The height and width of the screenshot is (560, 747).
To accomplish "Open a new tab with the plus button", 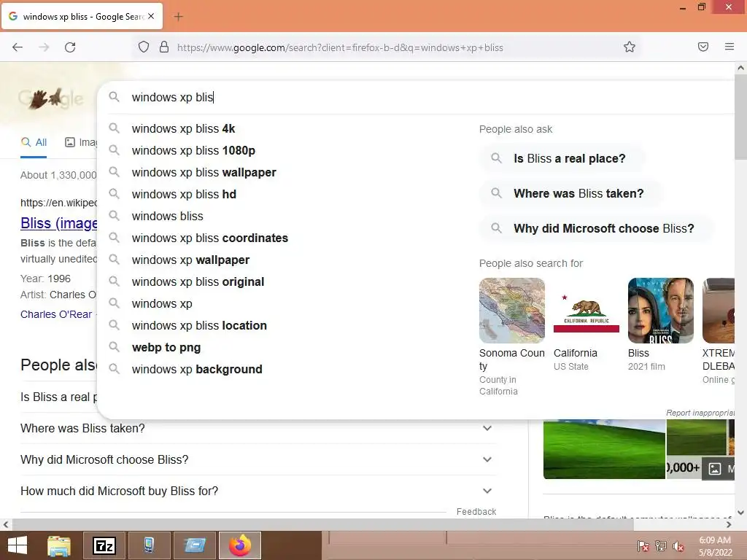I will [178, 17].
